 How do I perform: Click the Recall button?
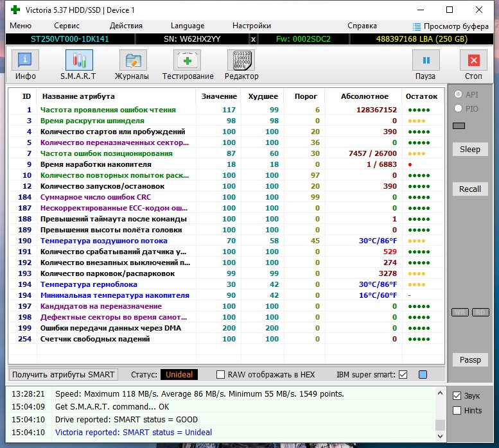point(470,189)
